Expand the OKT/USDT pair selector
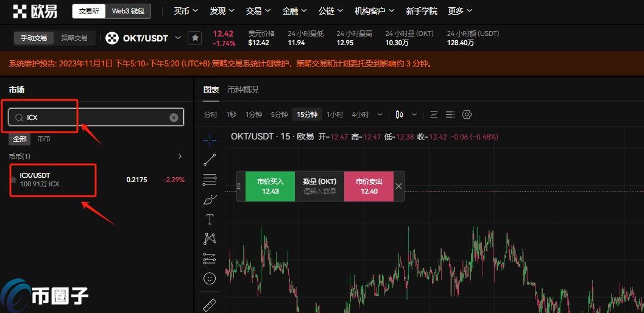 coord(178,38)
